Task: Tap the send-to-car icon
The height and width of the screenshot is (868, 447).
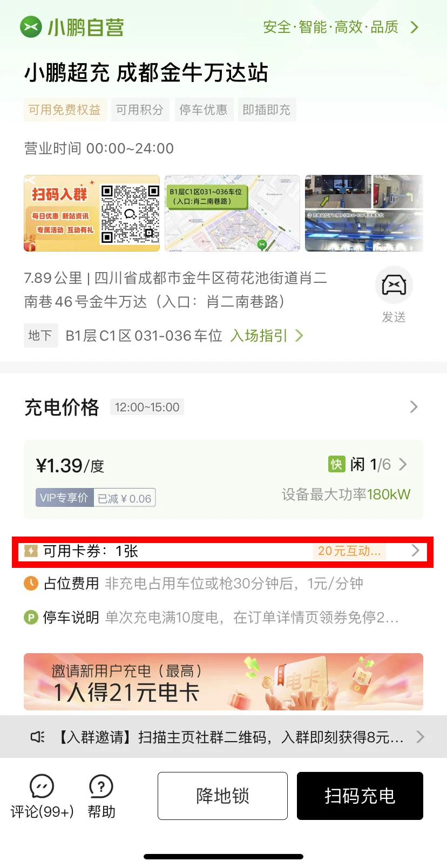Action: (394, 285)
